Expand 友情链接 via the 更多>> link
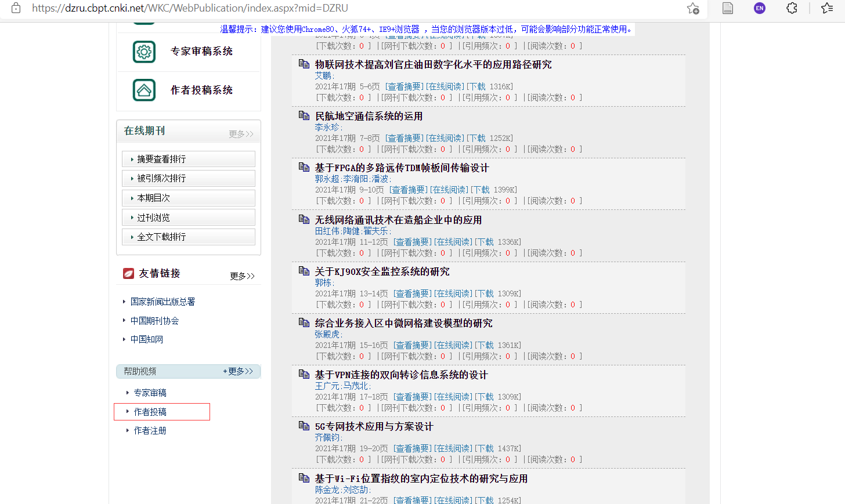The width and height of the screenshot is (845, 504). pos(242,276)
